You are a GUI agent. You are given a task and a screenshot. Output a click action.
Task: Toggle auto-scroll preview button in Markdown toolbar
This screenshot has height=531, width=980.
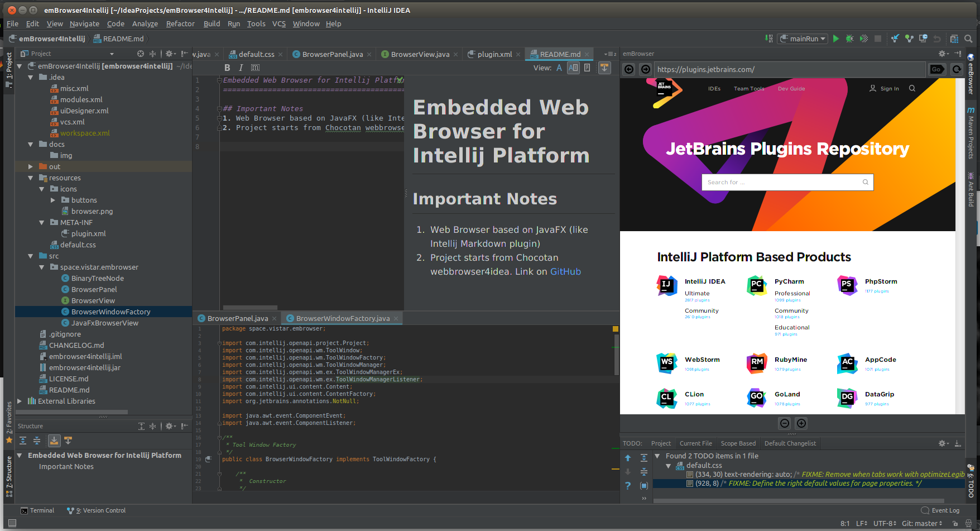click(604, 68)
